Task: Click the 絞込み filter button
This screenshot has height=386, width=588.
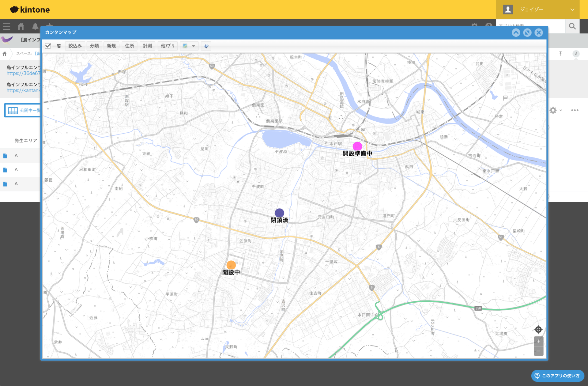Action: coord(75,46)
